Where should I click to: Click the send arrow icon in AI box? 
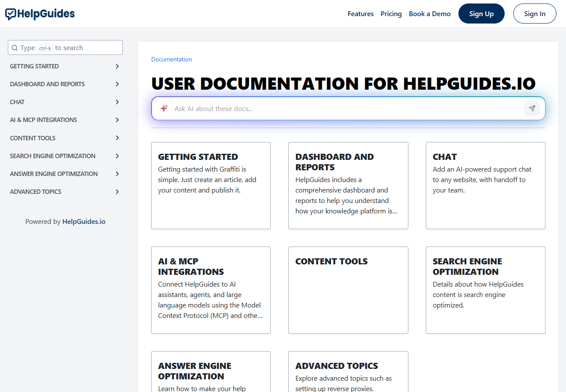[532, 108]
